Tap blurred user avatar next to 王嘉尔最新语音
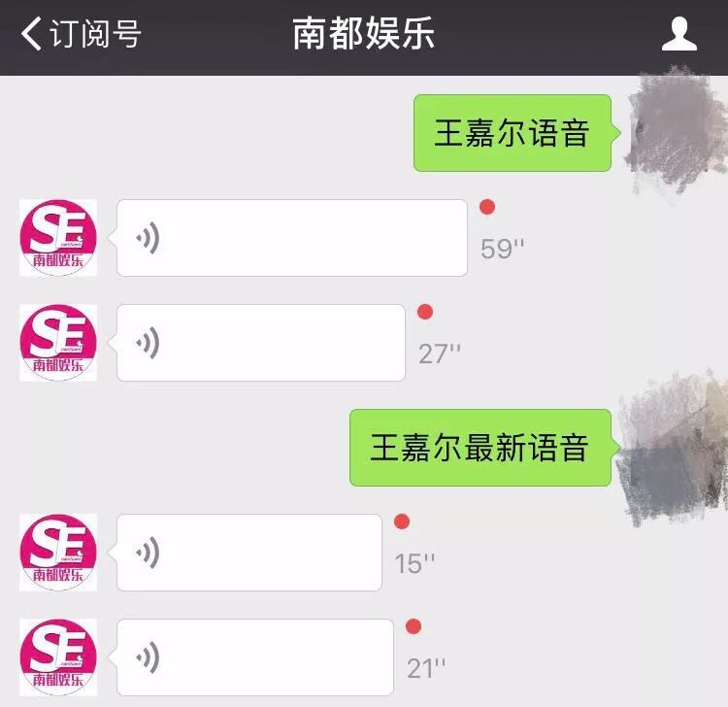 (x=674, y=448)
